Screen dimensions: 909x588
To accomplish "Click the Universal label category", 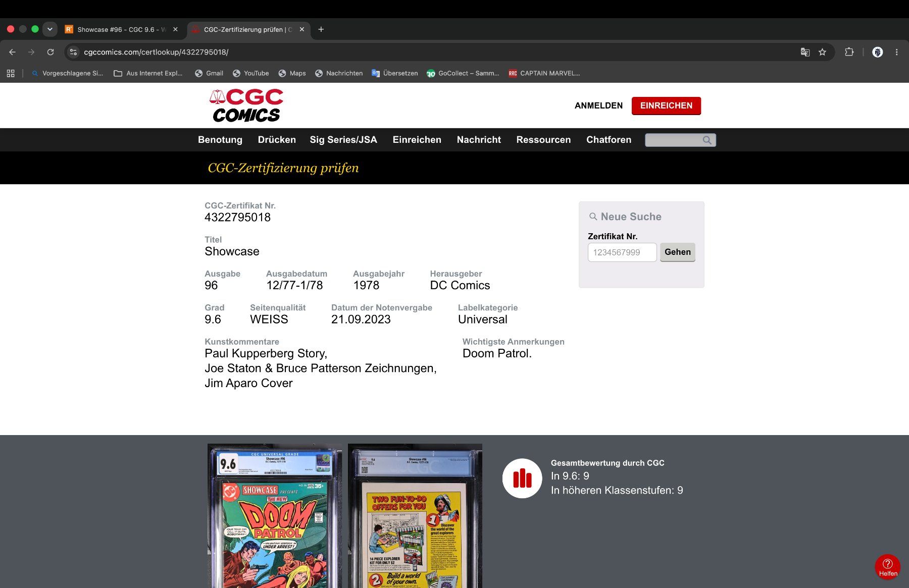I will tap(483, 319).
